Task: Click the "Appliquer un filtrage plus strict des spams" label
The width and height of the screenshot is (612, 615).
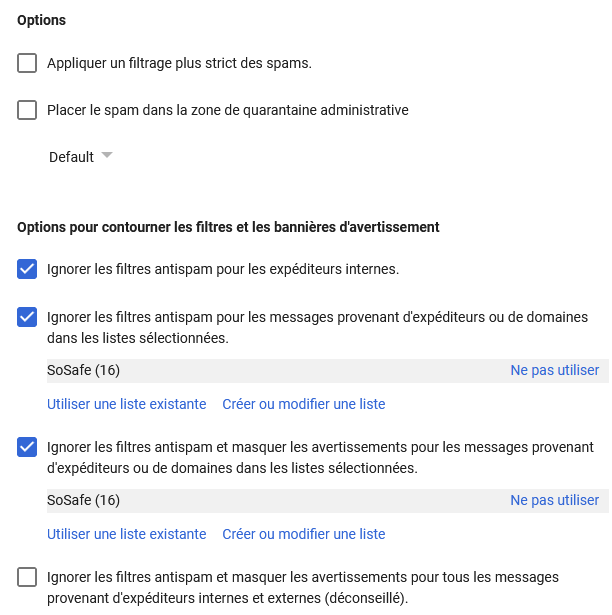Action: 180,64
